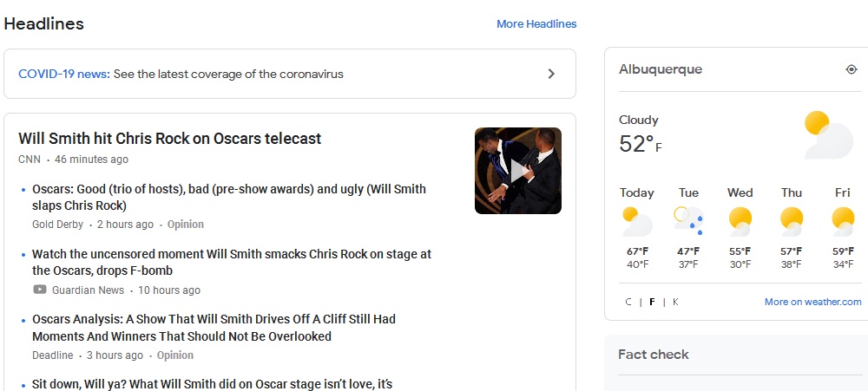Select Friday's forecast icon
The width and height of the screenshot is (868, 391).
(x=843, y=222)
